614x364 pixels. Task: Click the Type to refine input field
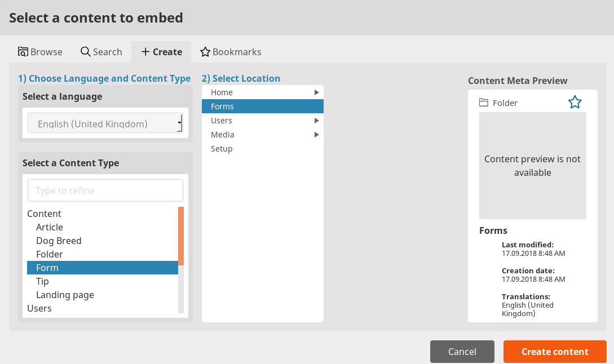tap(105, 190)
